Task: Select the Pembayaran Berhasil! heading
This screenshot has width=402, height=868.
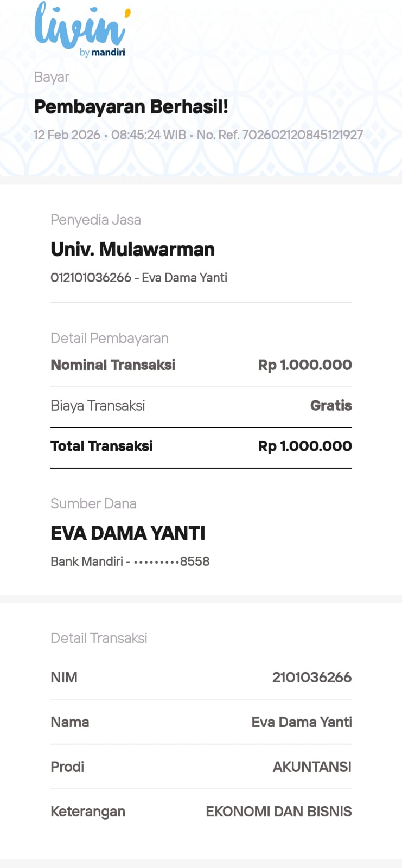Action: tap(131, 107)
